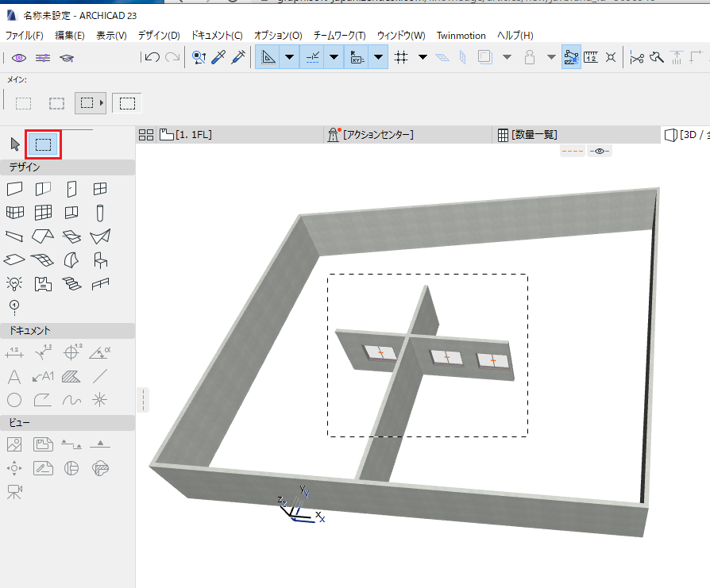This screenshot has width=710, height=588.
Task: Select the Window tool icon
Action: (x=100, y=189)
